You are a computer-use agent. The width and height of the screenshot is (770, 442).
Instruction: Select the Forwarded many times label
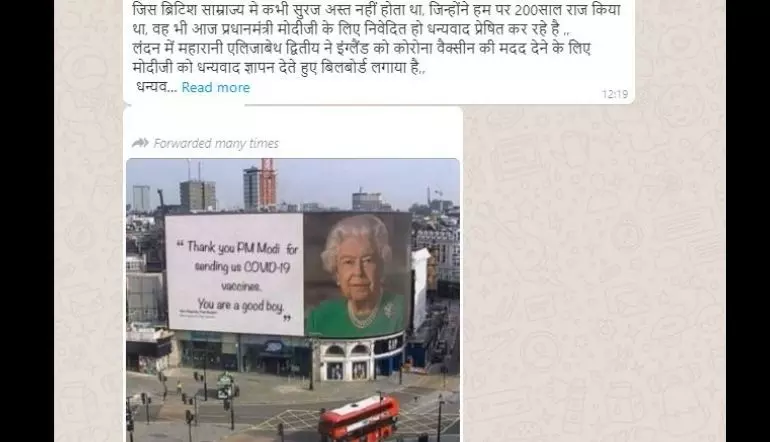pos(216,143)
